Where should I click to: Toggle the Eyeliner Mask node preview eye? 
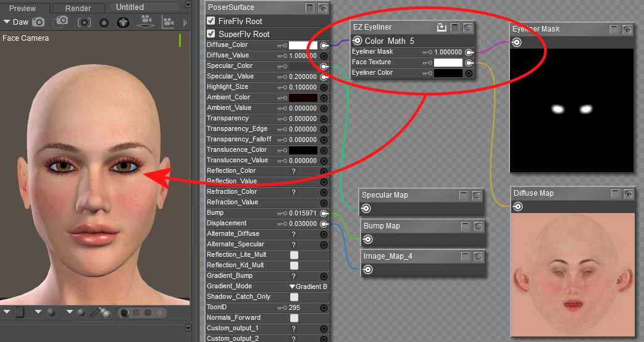click(627, 29)
